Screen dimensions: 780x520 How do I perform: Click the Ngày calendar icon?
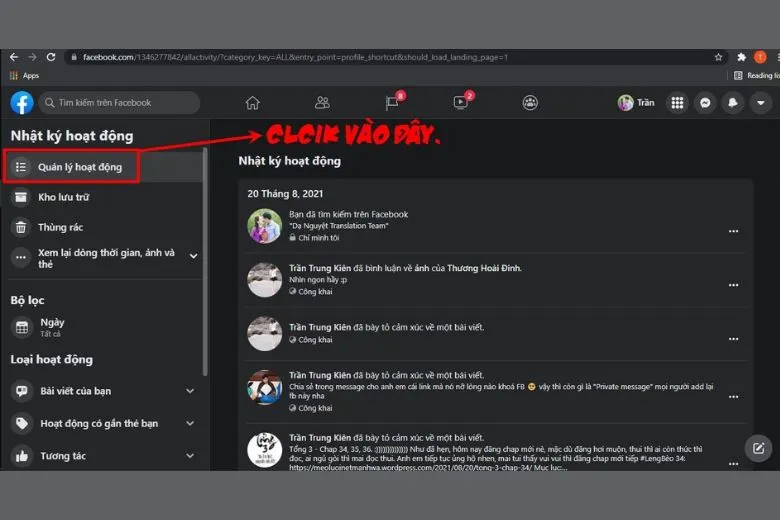click(x=21, y=327)
